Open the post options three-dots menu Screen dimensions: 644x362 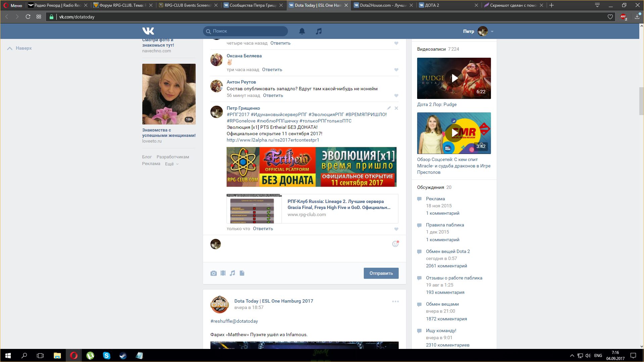(395, 301)
